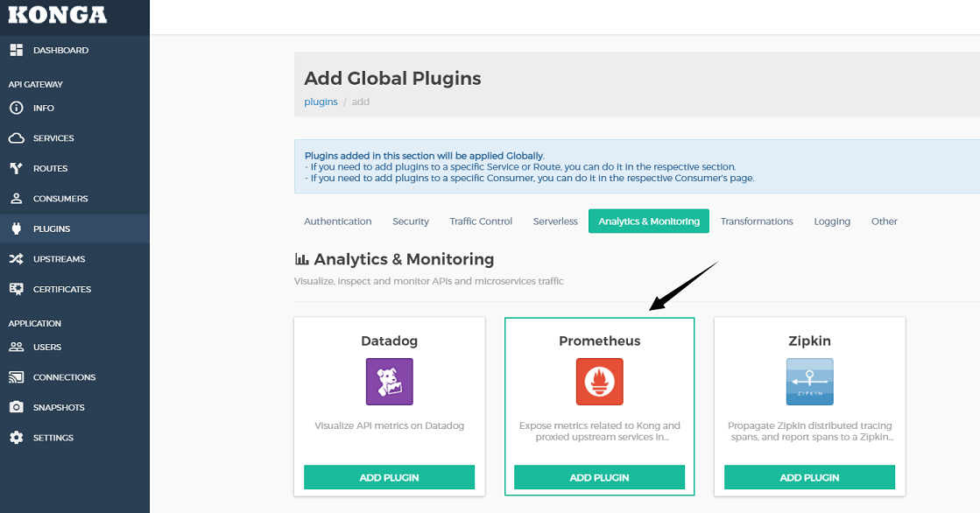Select the Logging tab
This screenshot has width=980, height=513.
click(832, 221)
